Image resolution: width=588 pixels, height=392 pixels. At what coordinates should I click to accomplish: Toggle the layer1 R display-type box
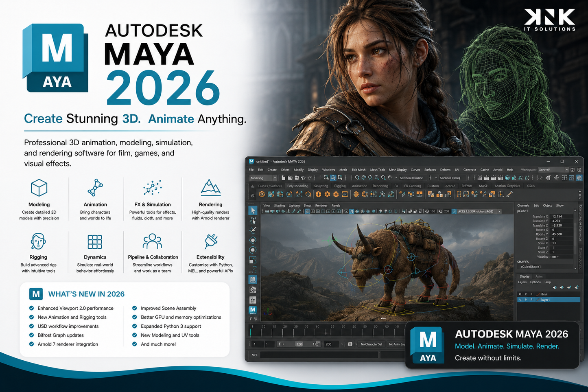coord(531,300)
